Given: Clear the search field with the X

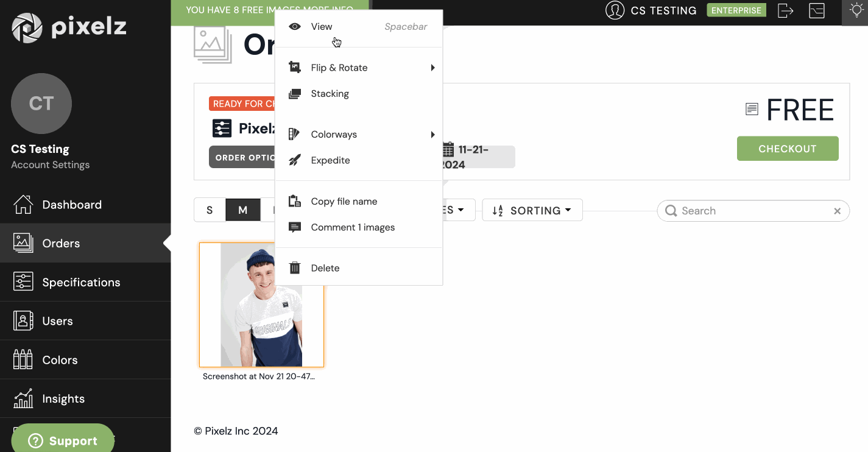Looking at the screenshot, I should (x=837, y=211).
